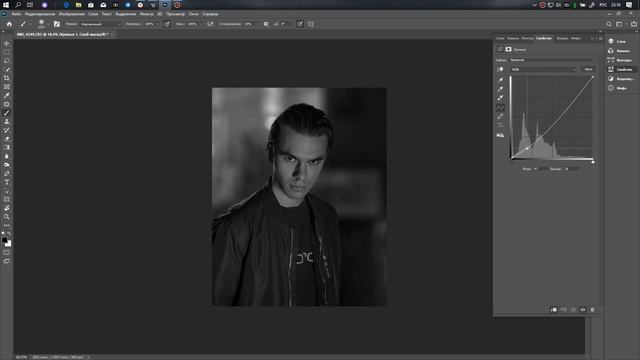
Task: Switch to the Channels tab in panel group
Action: pyautogui.click(x=513, y=38)
